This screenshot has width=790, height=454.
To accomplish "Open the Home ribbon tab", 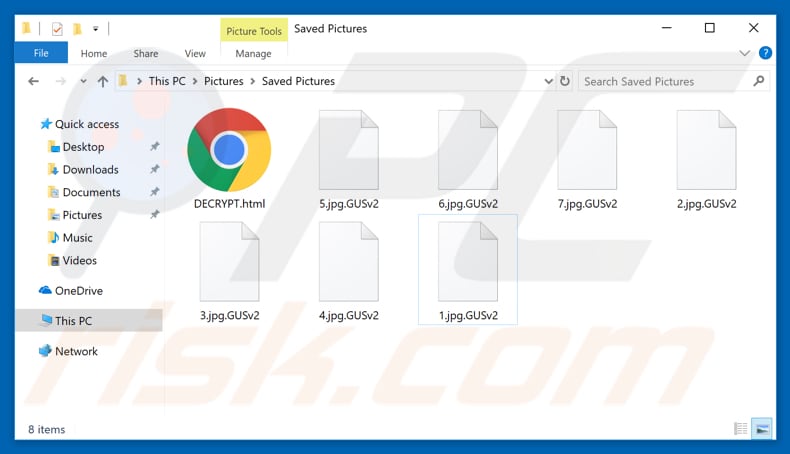I will tap(94, 53).
